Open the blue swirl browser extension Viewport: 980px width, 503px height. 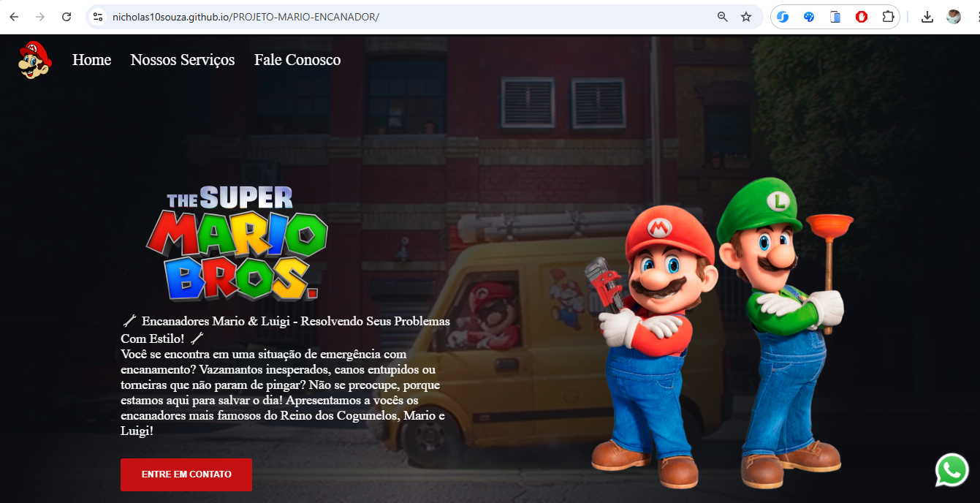[783, 17]
